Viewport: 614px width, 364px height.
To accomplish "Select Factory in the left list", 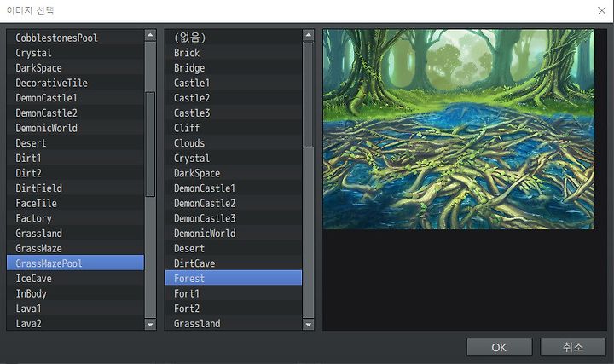I will [75, 218].
